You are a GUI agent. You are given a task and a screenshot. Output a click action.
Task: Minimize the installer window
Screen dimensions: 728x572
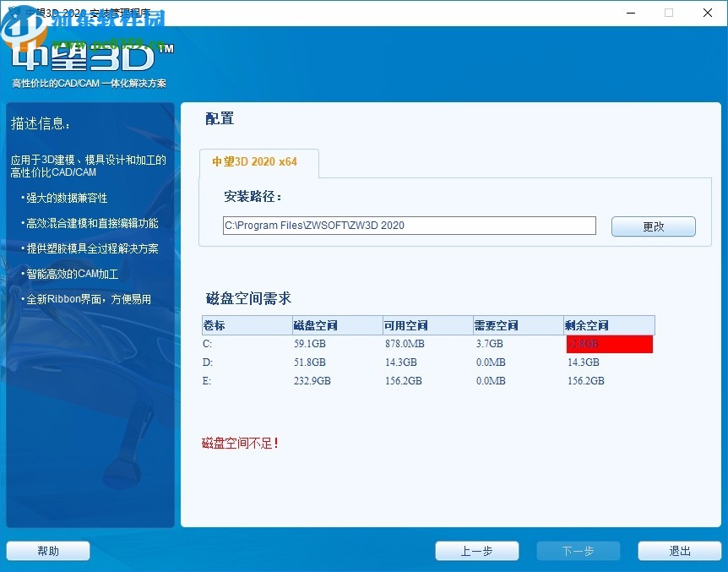[x=631, y=13]
